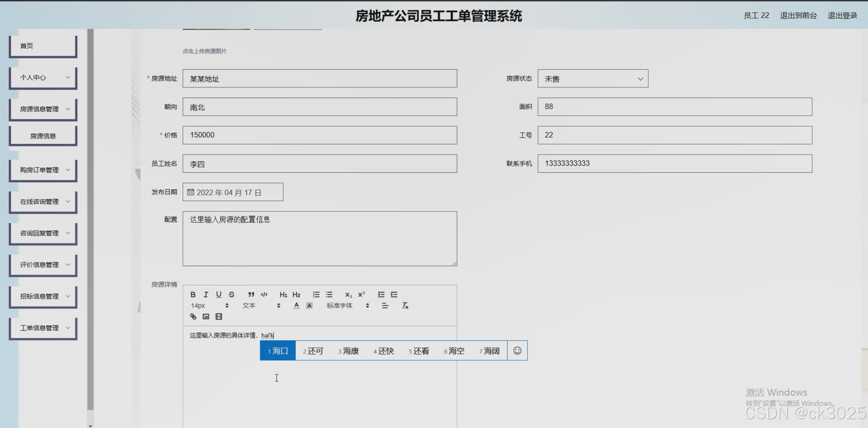Open text color picker in editor
This screenshot has width=868, height=428.
coord(296,306)
